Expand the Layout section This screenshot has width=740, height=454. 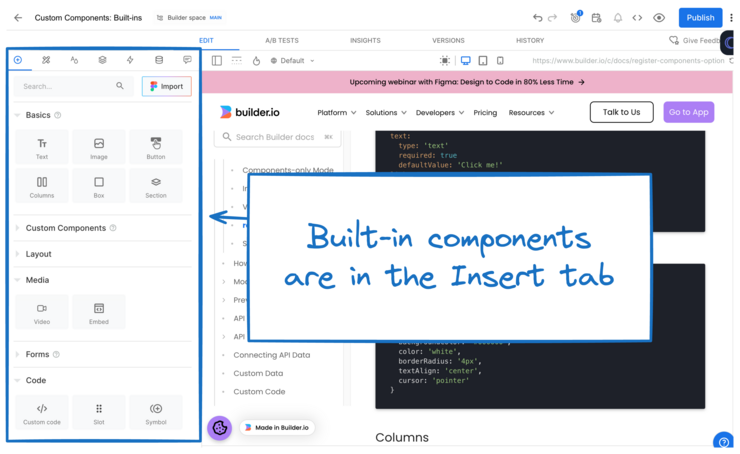tap(38, 254)
